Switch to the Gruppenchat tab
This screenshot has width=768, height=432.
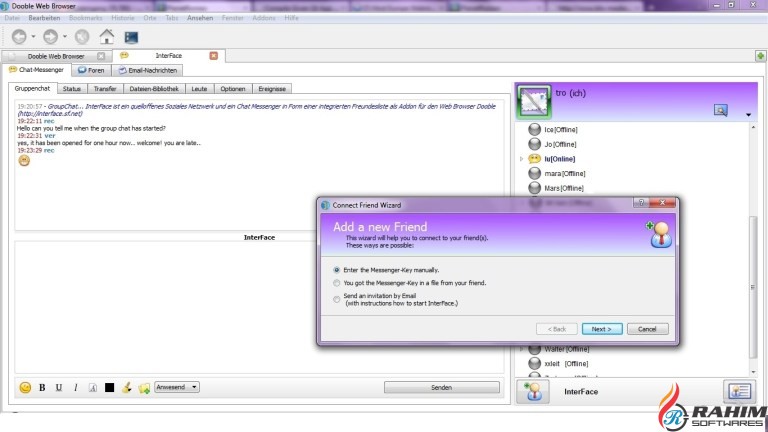32,88
